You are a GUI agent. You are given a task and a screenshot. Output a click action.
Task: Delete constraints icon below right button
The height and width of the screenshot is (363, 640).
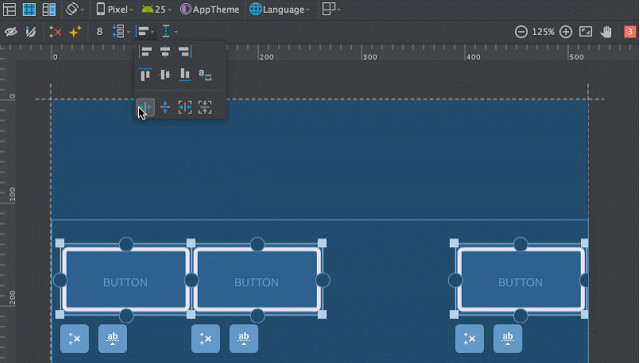point(469,339)
